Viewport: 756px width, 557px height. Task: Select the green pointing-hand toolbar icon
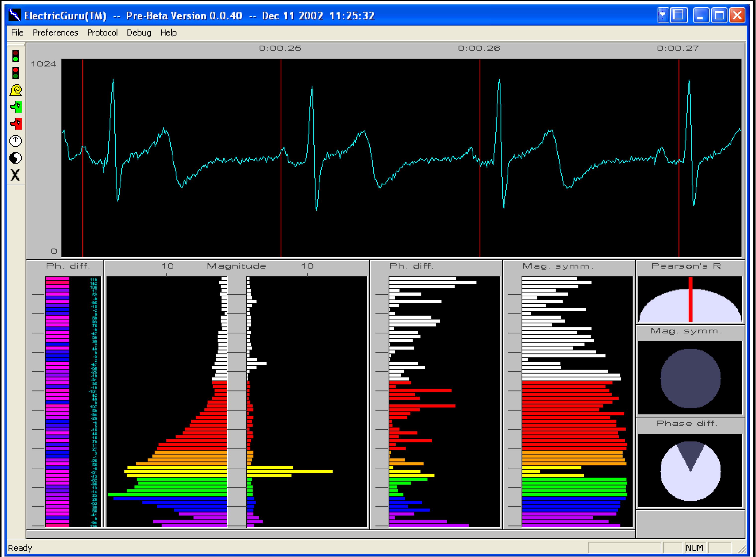coord(16,107)
